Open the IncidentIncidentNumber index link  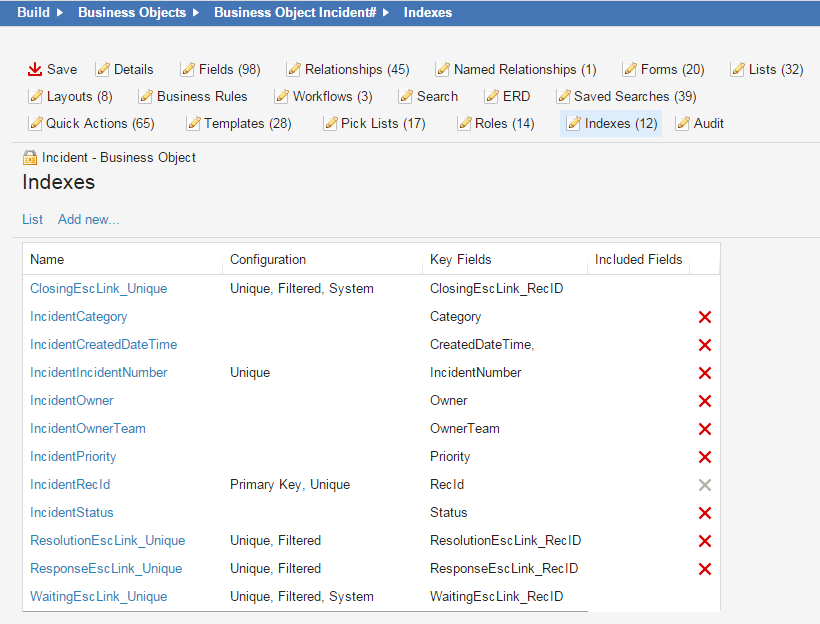(98, 372)
